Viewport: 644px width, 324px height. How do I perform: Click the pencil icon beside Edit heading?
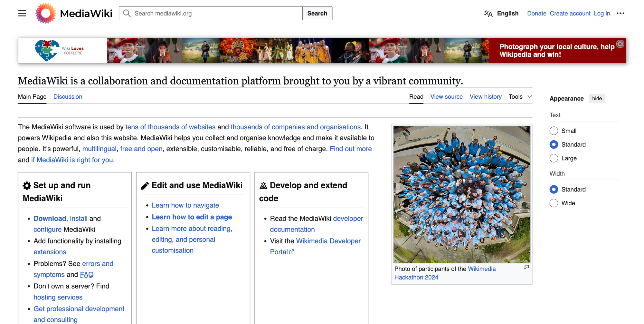click(x=144, y=185)
